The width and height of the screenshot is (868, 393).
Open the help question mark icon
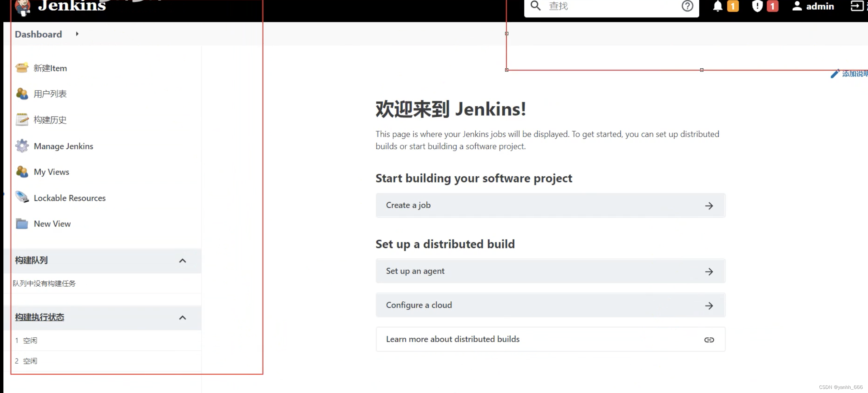(x=687, y=6)
